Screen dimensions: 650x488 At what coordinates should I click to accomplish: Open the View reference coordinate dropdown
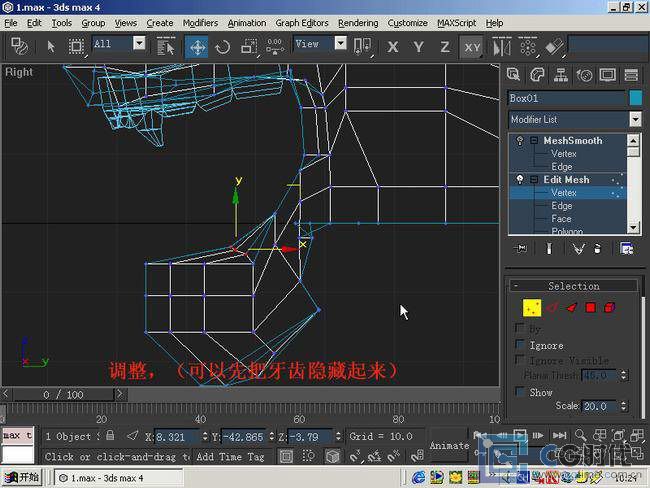(x=340, y=43)
